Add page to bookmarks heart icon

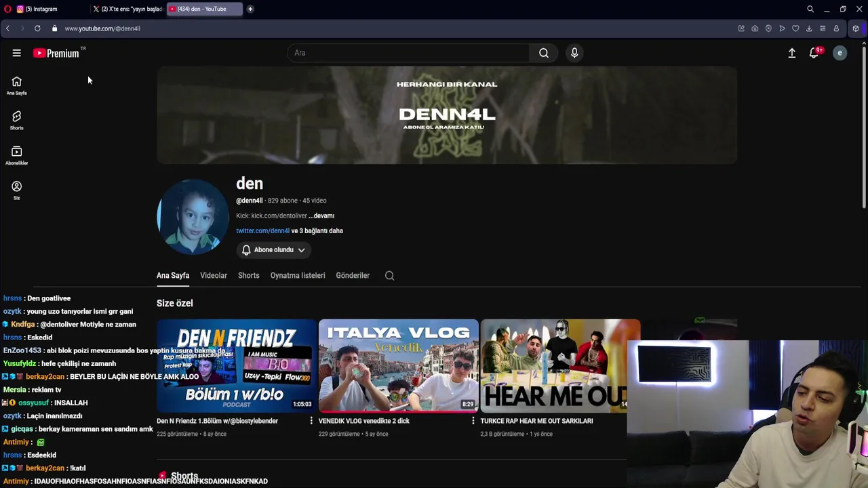click(x=795, y=28)
